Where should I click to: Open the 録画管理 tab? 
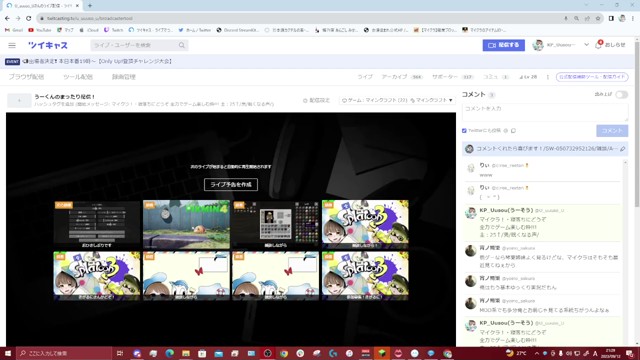click(x=124, y=77)
